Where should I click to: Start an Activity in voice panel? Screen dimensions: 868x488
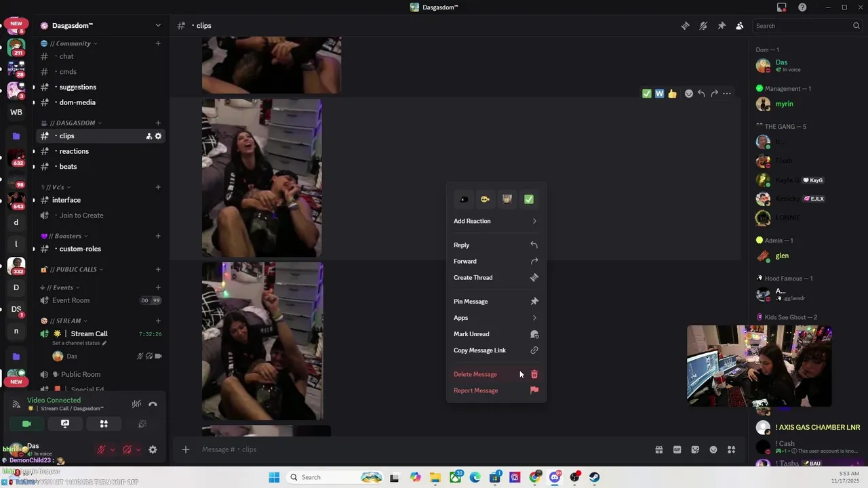coord(104,424)
